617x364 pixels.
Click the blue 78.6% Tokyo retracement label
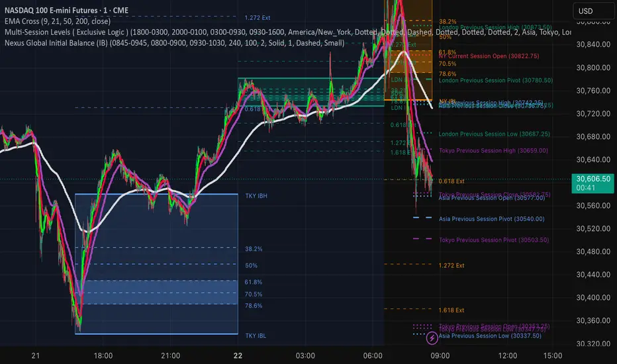click(254, 306)
